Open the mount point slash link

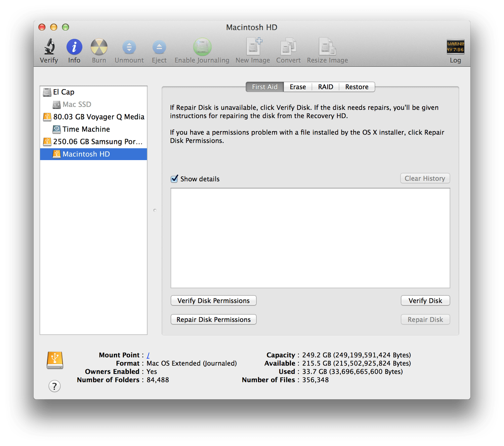(148, 355)
